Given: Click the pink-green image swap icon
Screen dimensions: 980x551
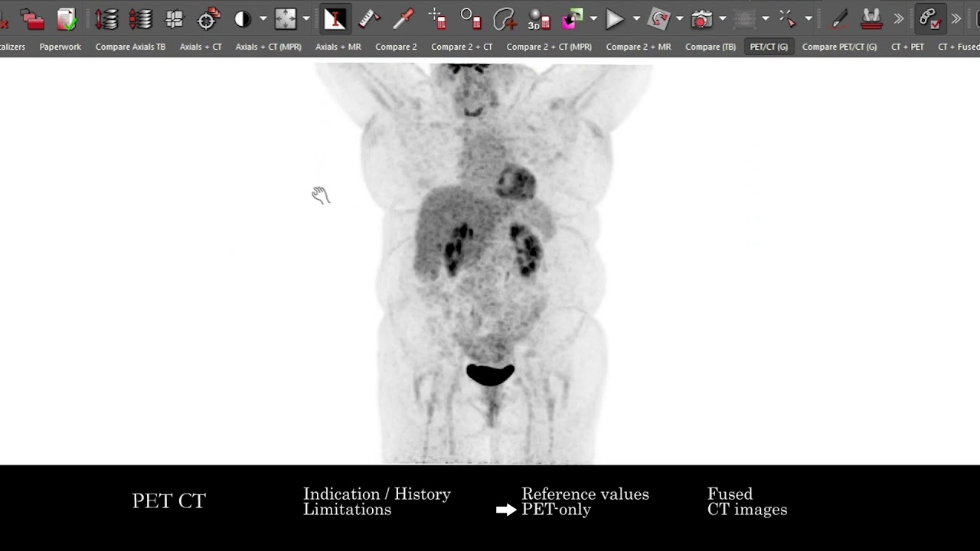Looking at the screenshot, I should [x=573, y=19].
